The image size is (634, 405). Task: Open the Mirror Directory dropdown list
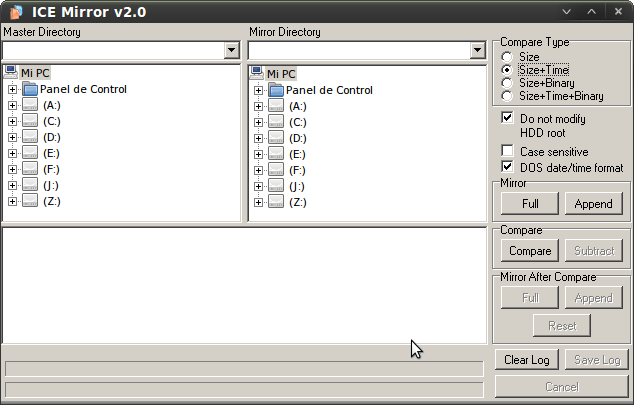coord(478,50)
